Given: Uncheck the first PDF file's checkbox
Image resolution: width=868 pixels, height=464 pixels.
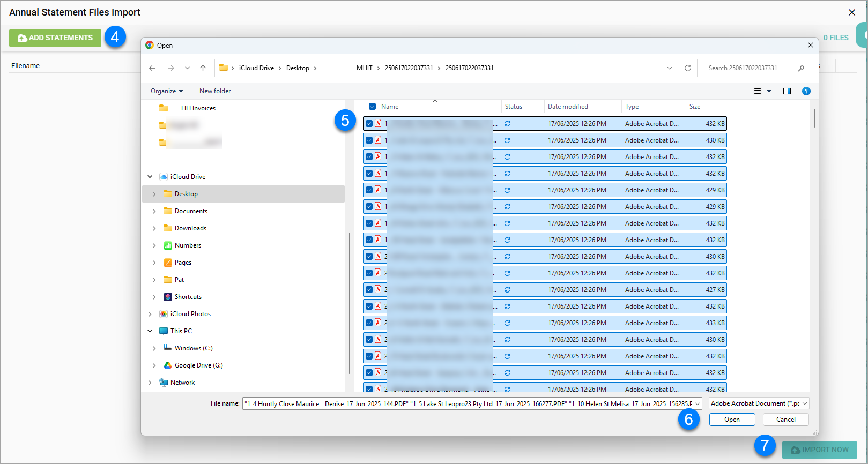Looking at the screenshot, I should [x=369, y=124].
